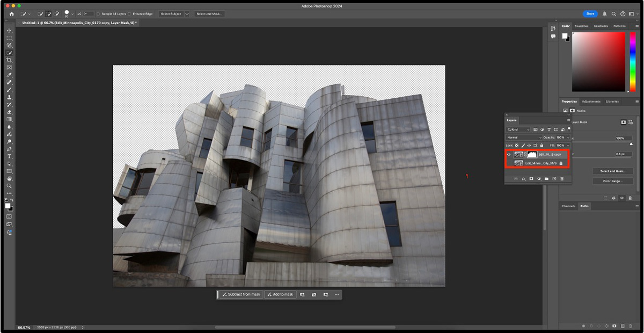Select the Crop tool

coord(9,60)
